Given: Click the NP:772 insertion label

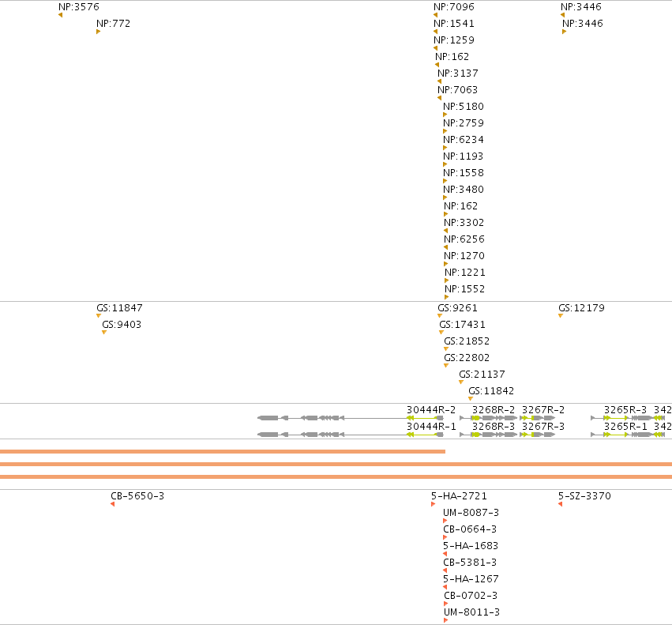Looking at the screenshot, I should coord(113,24).
